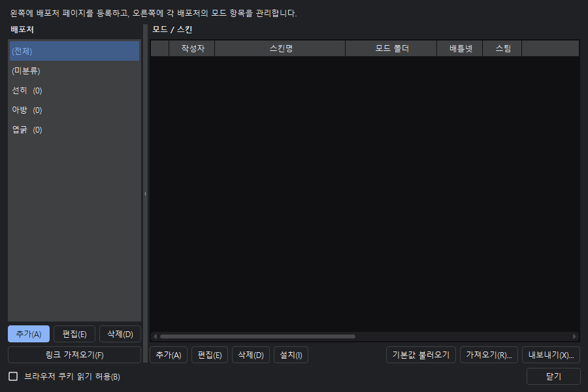Select the (미분류) entry in distributor list
588x392 pixels.
click(x=74, y=71)
